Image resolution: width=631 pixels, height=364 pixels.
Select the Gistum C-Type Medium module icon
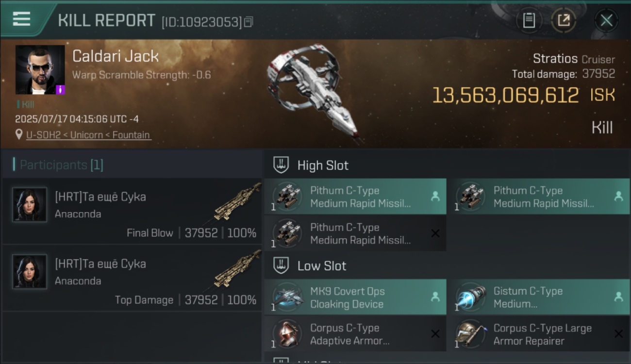pyautogui.click(x=471, y=297)
